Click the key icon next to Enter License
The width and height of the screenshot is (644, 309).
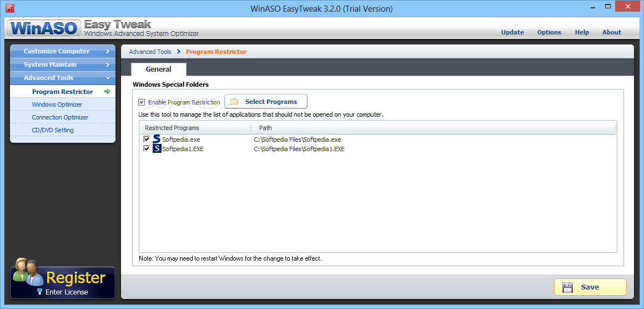[39, 292]
